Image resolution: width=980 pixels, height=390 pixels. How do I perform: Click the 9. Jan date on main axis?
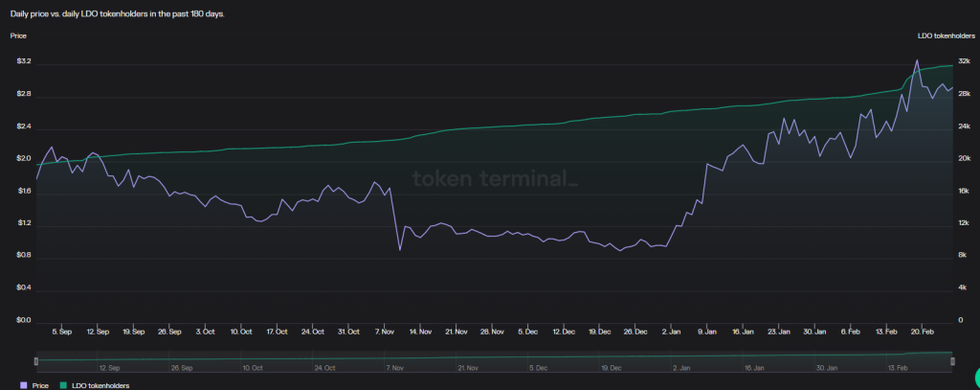click(707, 332)
